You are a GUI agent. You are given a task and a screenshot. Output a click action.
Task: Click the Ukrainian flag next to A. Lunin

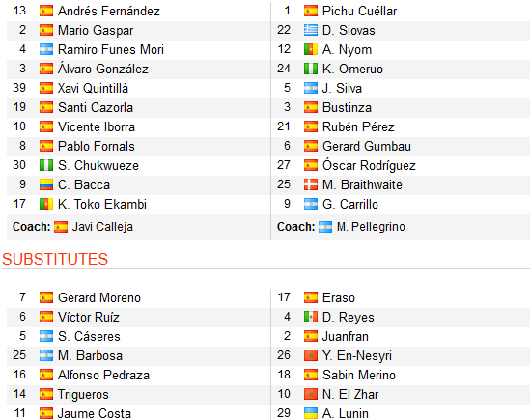[x=311, y=413]
